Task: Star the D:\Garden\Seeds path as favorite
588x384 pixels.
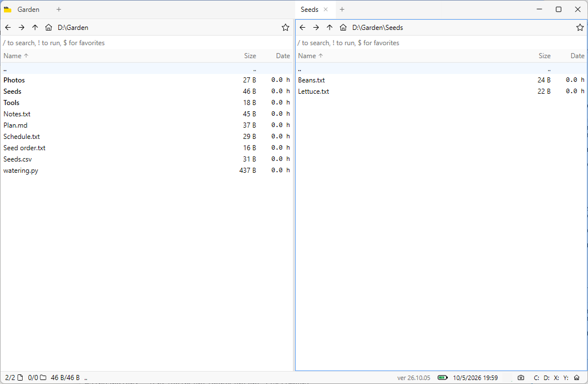Action: click(x=580, y=27)
